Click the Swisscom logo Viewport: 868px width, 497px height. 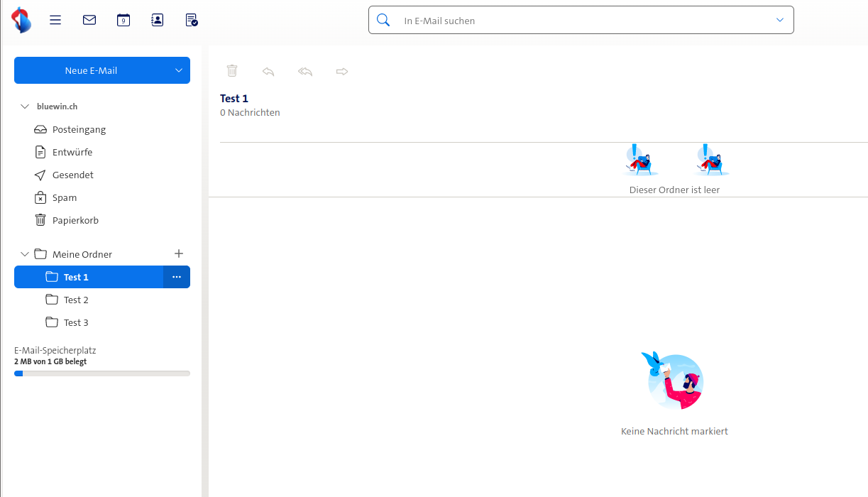(21, 20)
